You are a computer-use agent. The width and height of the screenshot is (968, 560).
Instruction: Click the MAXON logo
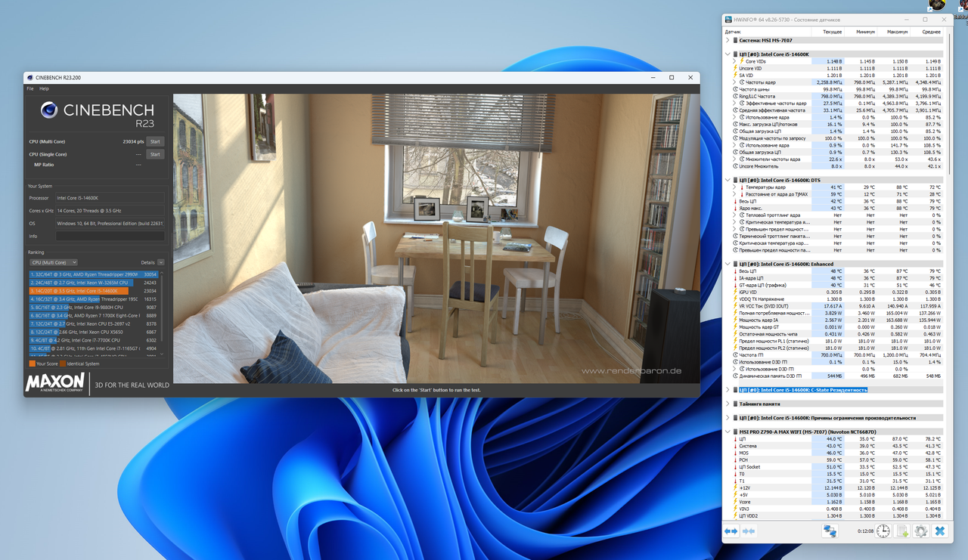tap(54, 382)
